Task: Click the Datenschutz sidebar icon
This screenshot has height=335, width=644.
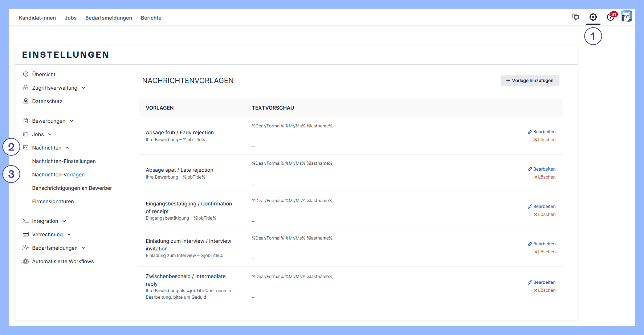Action: click(26, 101)
